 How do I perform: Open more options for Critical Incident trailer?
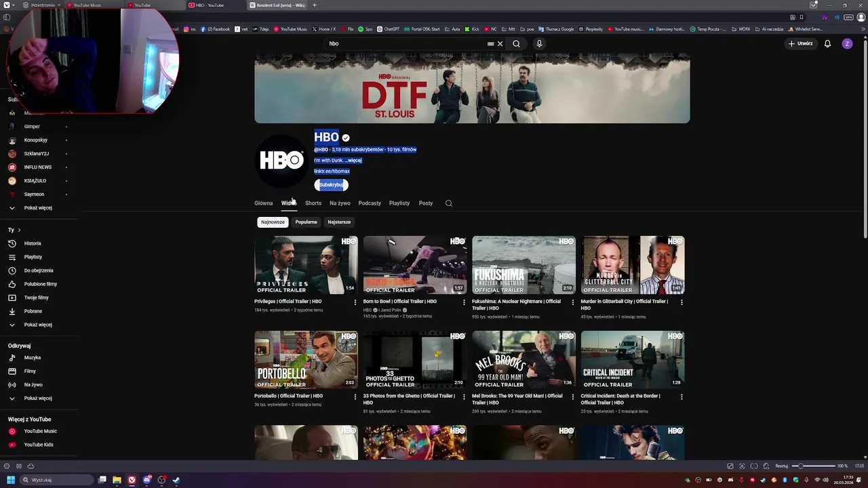682,396
